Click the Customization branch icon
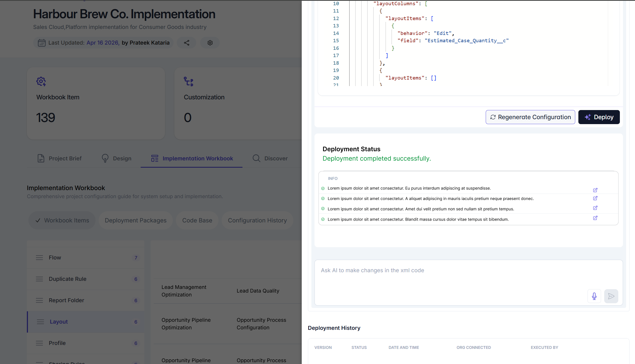This screenshot has width=635, height=364. click(188, 82)
